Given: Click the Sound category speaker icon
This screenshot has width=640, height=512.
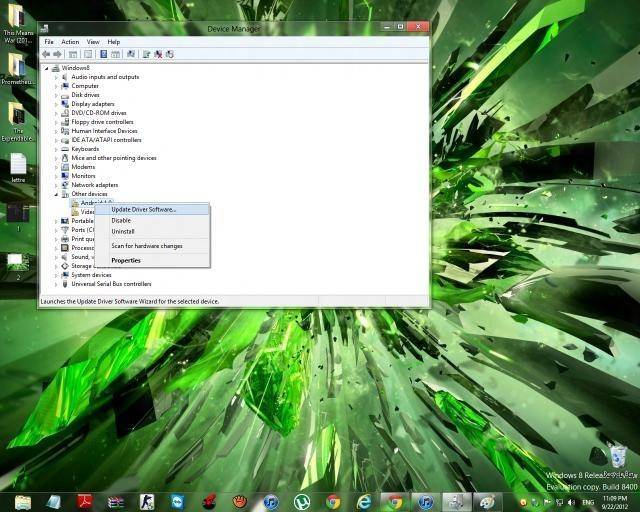Looking at the screenshot, I should pos(64,257).
